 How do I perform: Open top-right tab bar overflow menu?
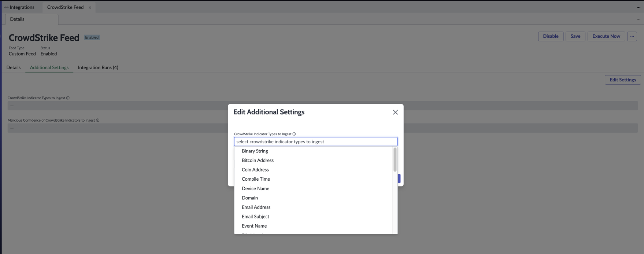639,7
